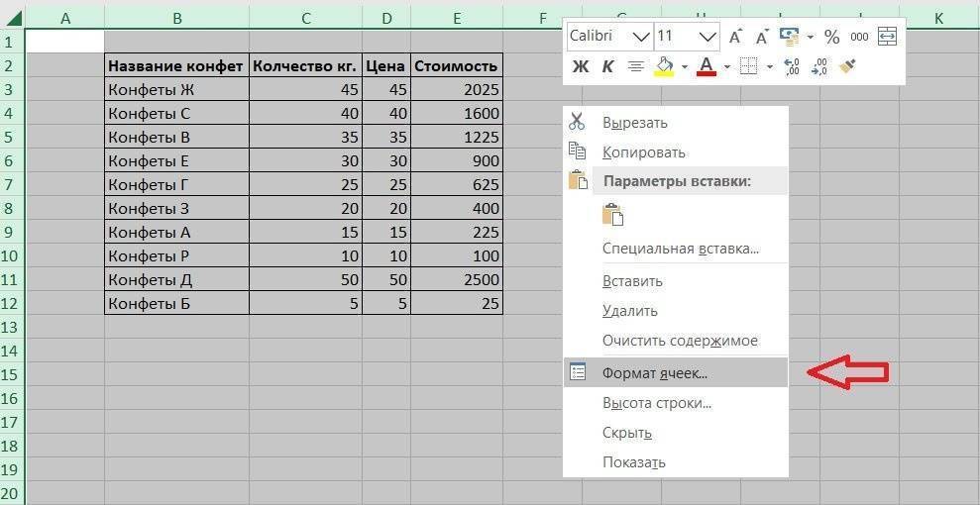Viewport: 980px width, 505px height.
Task: Choose Вставить from the context menu
Action: (x=675, y=281)
